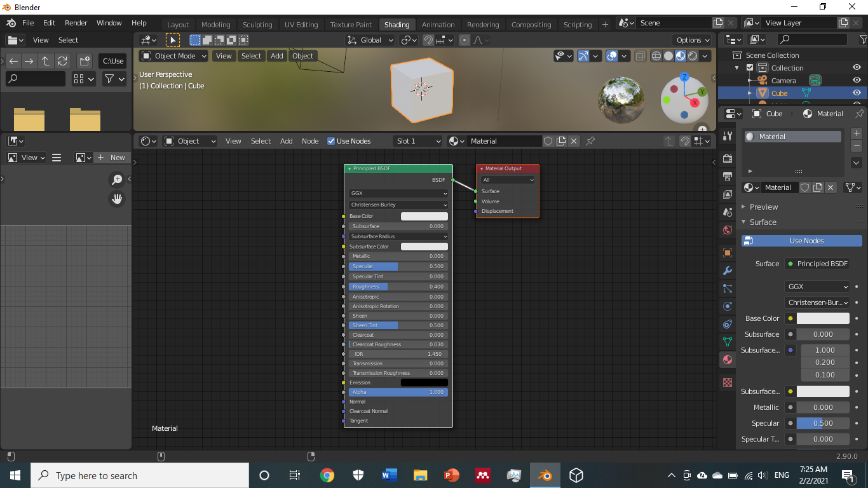
Task: Open the Edit menu
Action: pyautogui.click(x=49, y=23)
